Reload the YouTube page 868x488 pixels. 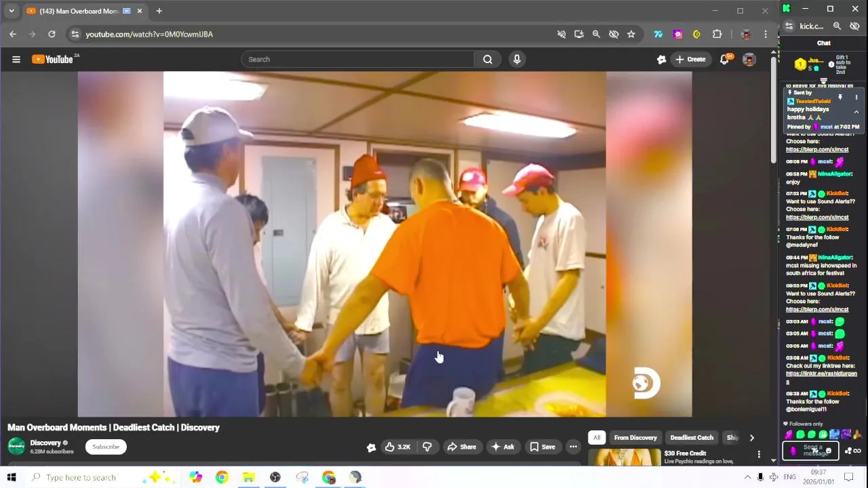[x=52, y=34]
